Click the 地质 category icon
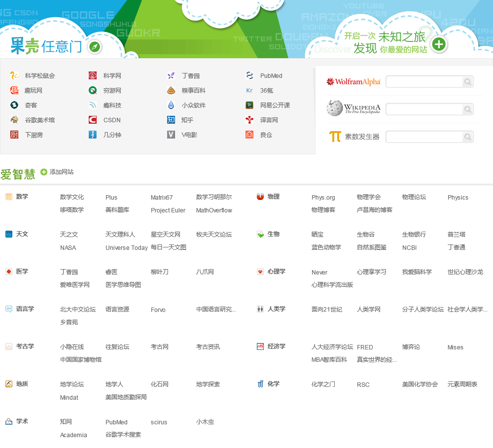The height and width of the screenshot is (448, 493). coord(9,384)
